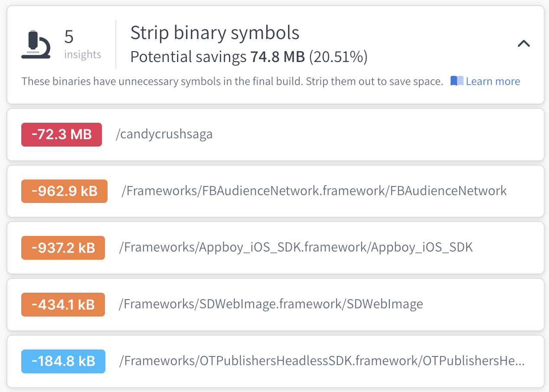Click the red -72.3 MB savings badge

click(x=61, y=134)
